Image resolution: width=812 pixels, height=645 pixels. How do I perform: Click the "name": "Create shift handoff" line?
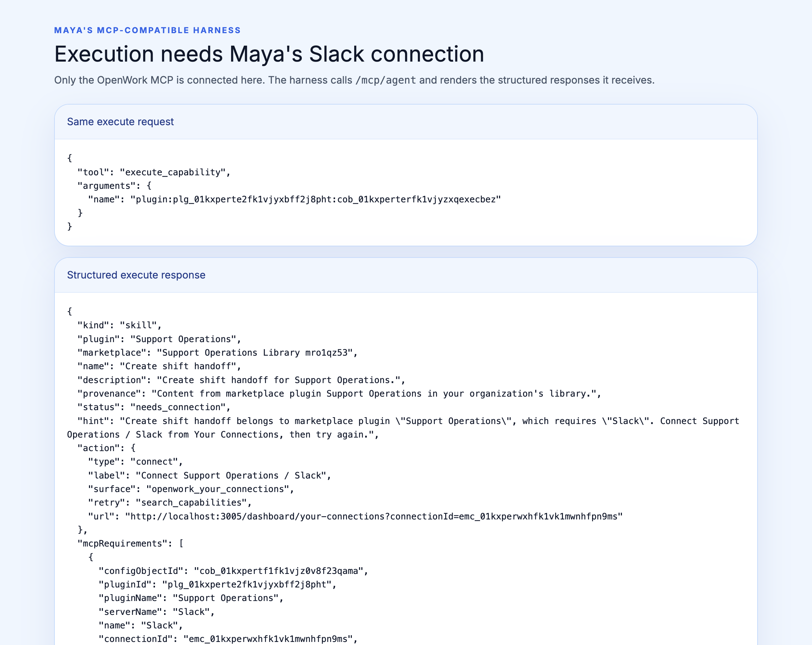159,366
